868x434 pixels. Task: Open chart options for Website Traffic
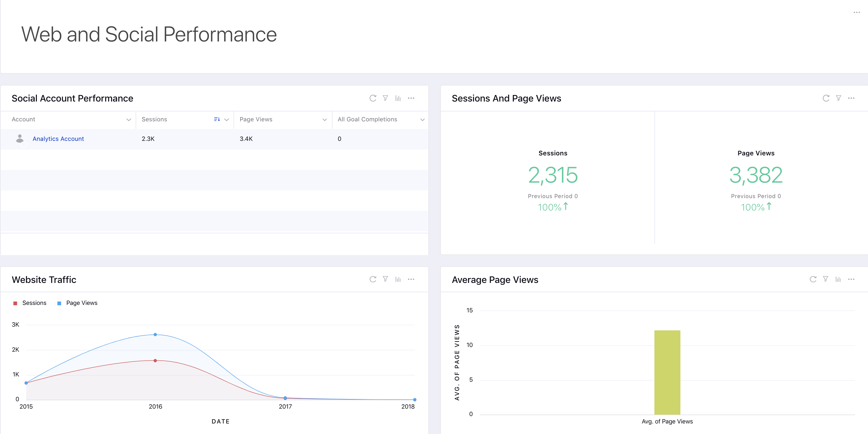click(398, 279)
